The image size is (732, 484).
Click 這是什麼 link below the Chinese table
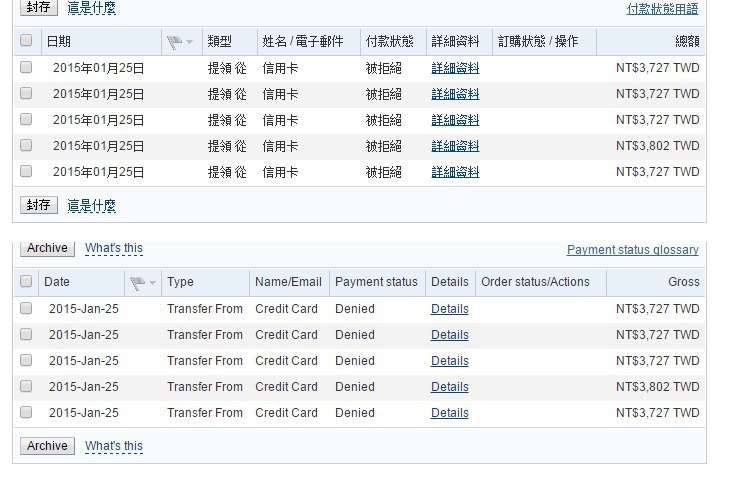pos(91,206)
